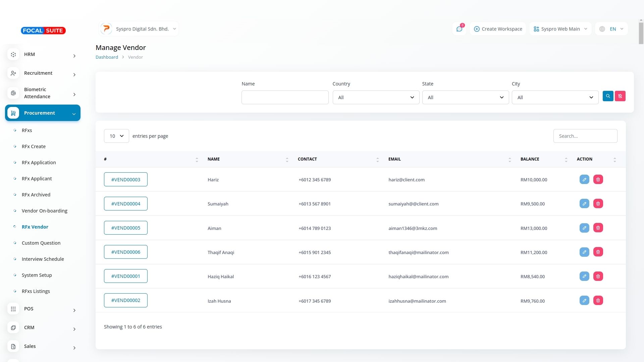Delete vendor Izah Husna with trash icon
The image size is (644, 362).
pyautogui.click(x=598, y=301)
